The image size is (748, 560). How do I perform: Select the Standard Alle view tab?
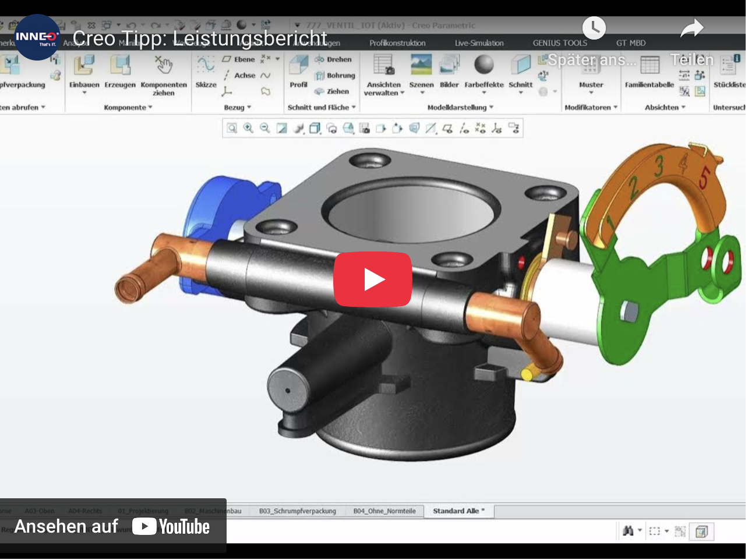pos(459,511)
